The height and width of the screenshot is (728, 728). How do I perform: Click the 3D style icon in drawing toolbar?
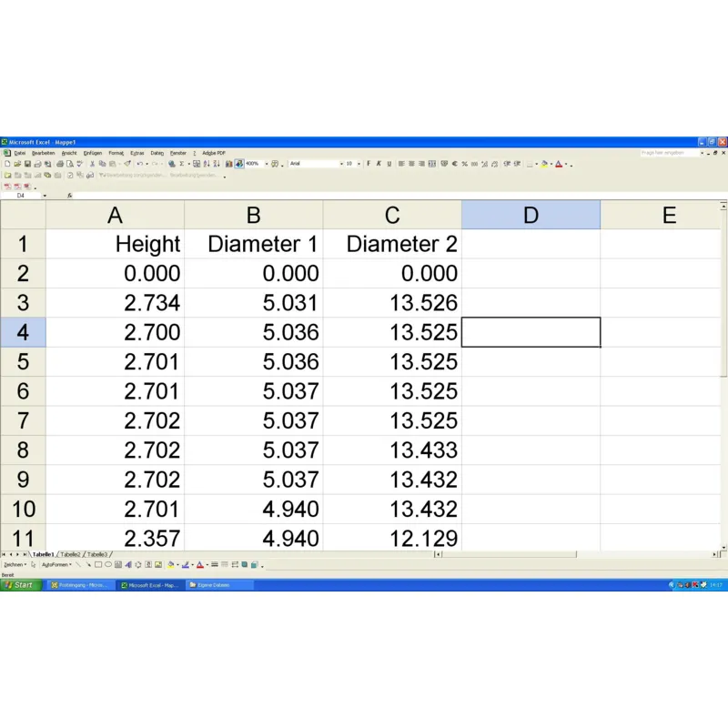[255, 564]
